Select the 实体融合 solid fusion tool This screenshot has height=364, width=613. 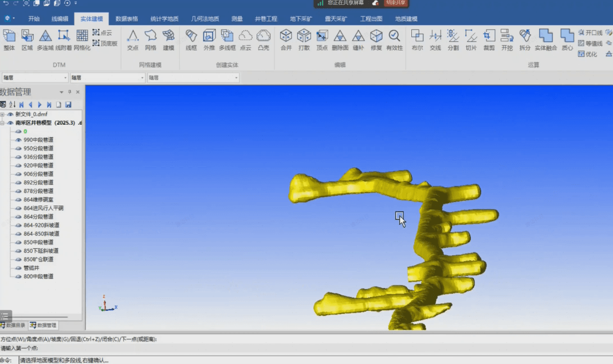(546, 40)
